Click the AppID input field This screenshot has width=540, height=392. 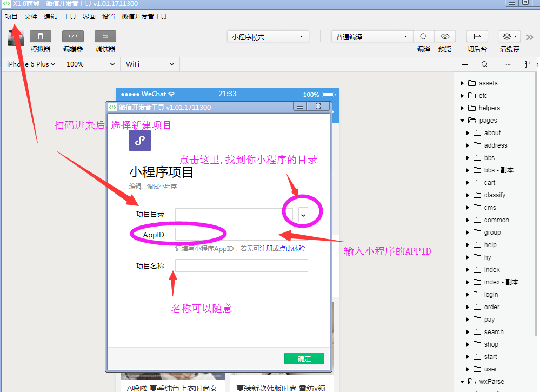pyautogui.click(x=241, y=234)
